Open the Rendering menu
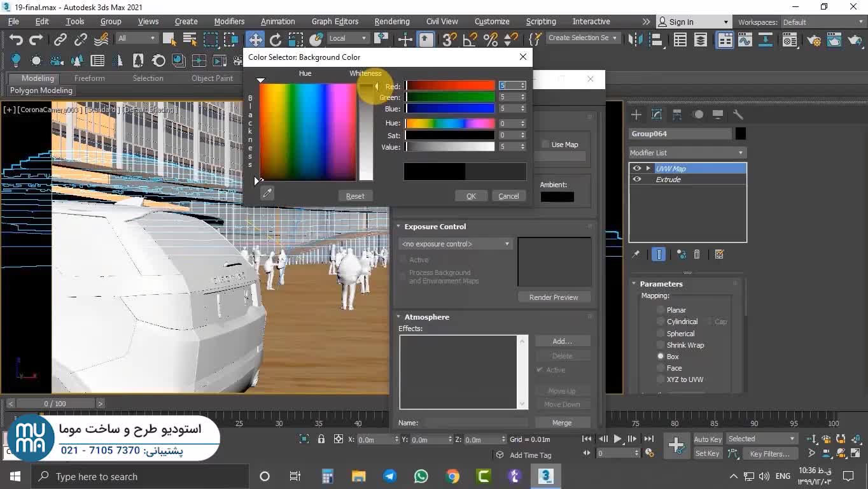868x489 pixels. pyautogui.click(x=391, y=22)
